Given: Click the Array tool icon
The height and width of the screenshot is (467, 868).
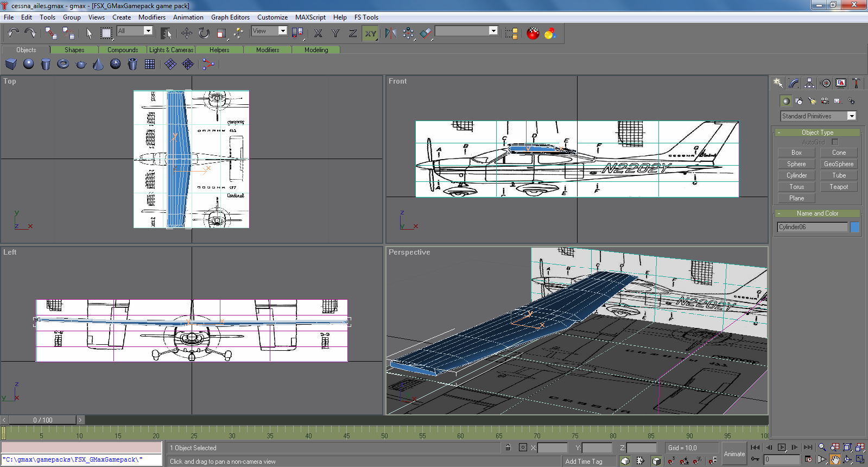Looking at the screenshot, I should pos(408,33).
